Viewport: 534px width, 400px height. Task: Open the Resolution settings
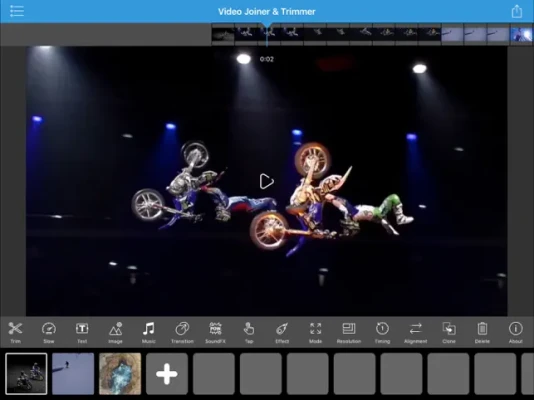click(349, 332)
